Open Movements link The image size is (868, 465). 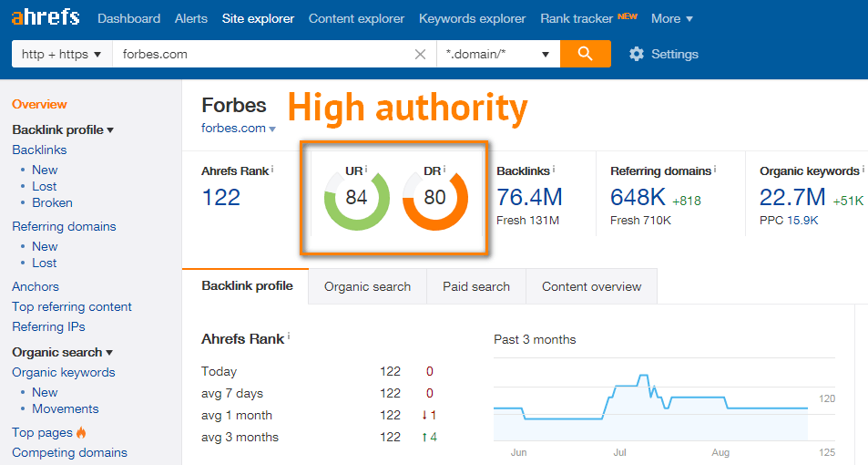(66, 409)
